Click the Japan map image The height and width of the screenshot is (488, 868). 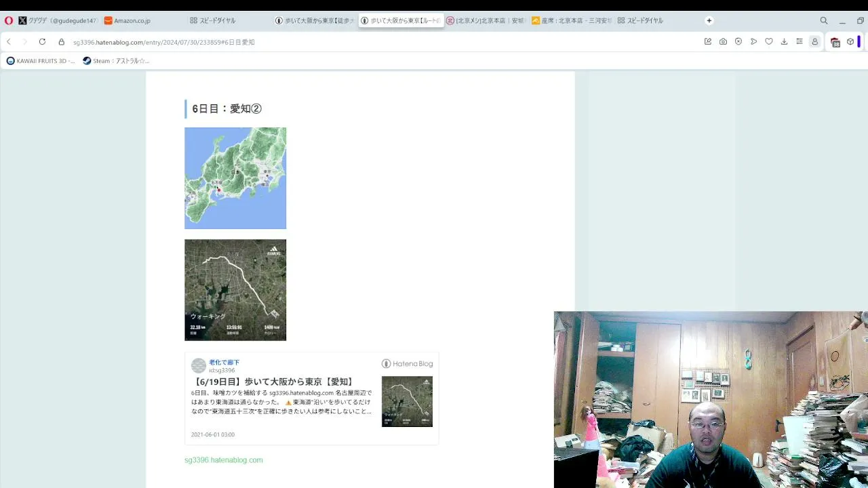point(235,178)
